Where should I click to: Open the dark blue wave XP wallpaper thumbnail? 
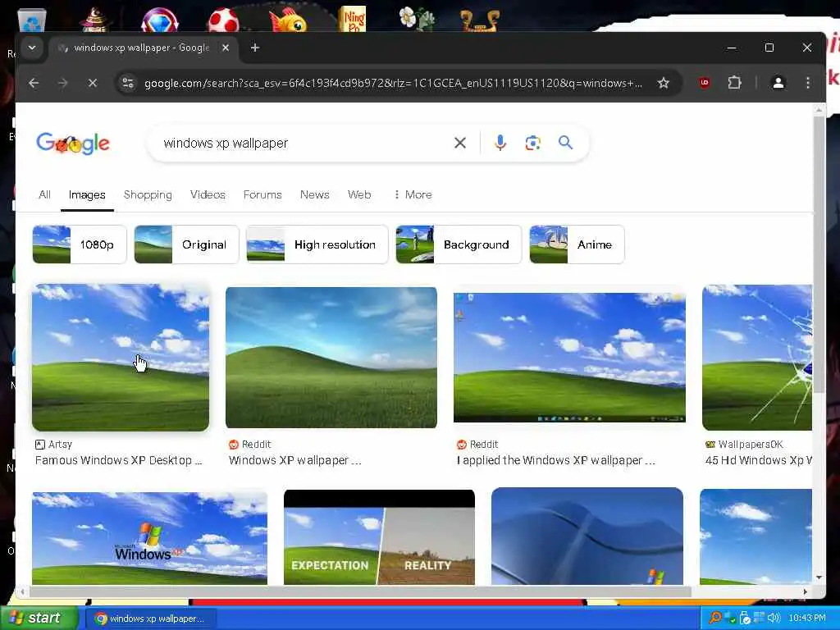[587, 536]
